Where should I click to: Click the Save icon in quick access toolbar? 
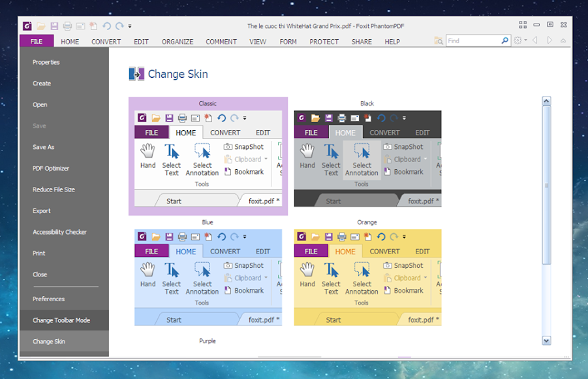point(54,26)
